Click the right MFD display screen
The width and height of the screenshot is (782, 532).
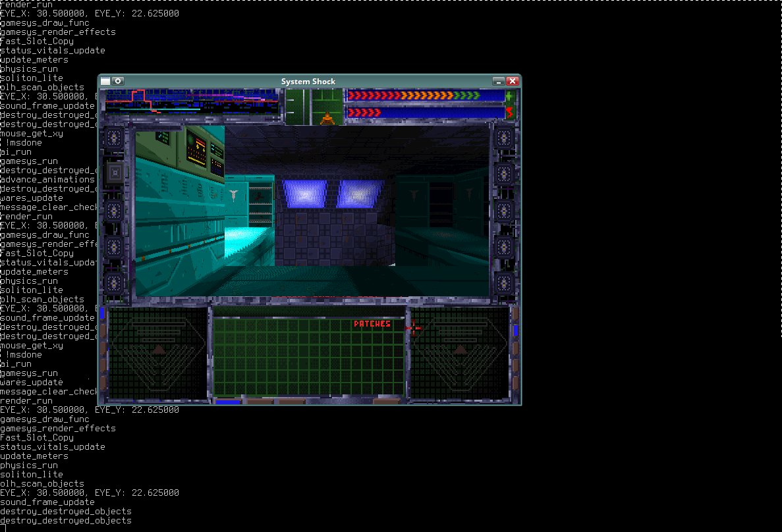pos(459,352)
